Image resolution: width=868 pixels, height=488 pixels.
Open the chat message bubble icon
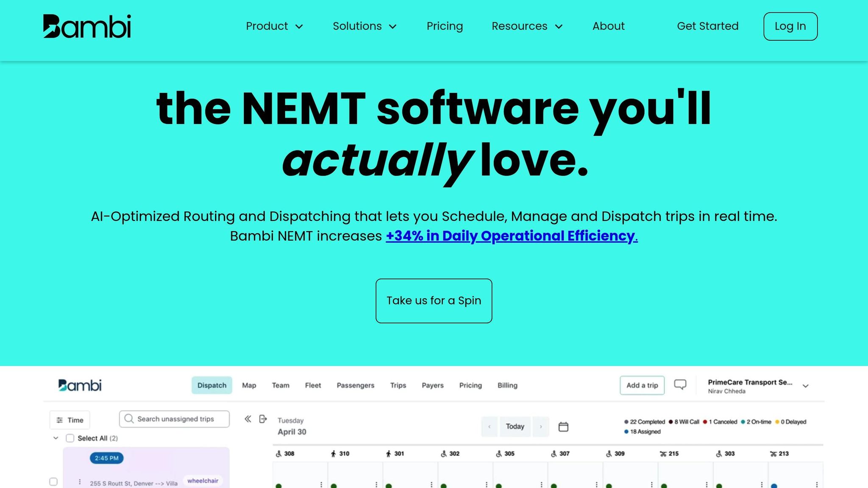(x=680, y=385)
